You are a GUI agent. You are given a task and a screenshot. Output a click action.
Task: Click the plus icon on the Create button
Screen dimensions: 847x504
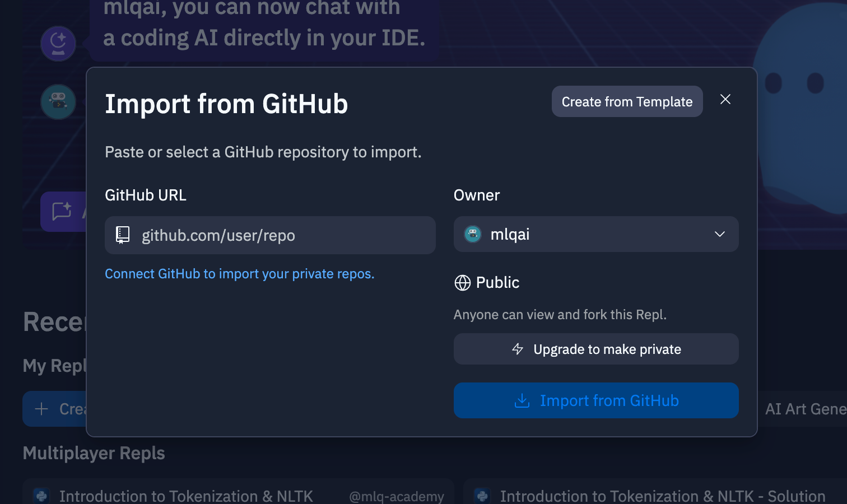point(41,409)
